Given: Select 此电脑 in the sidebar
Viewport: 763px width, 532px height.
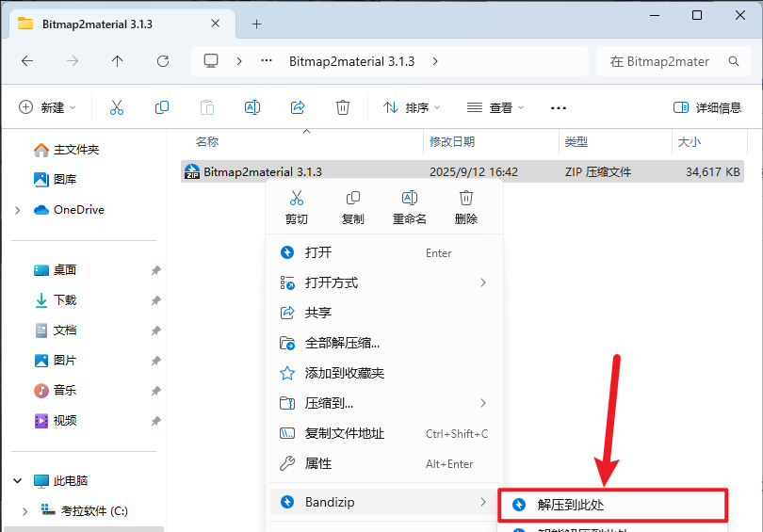Looking at the screenshot, I should pyautogui.click(x=61, y=481).
